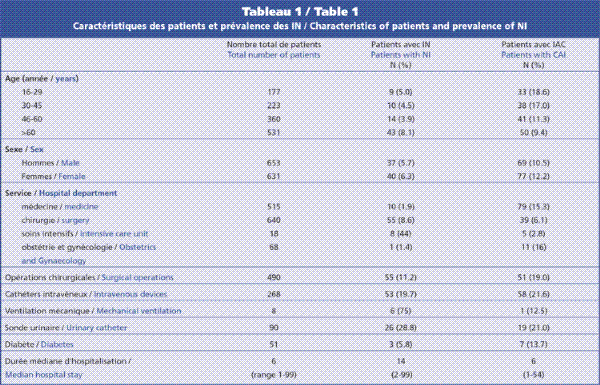This screenshot has height=385, width=600.
Task: Select the 'Service / Hospital department' heading
Action: (61, 193)
